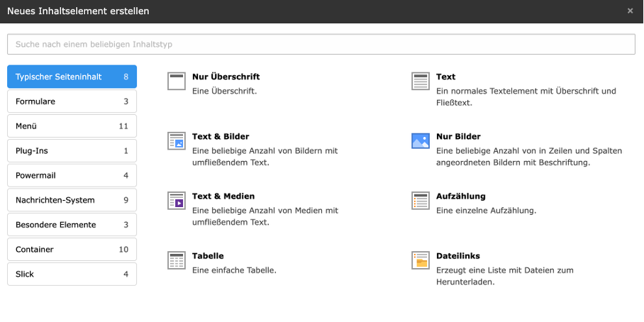Screen dimensions: 644x322
Task: Pick the Text & Bilder icon
Action: (176, 141)
